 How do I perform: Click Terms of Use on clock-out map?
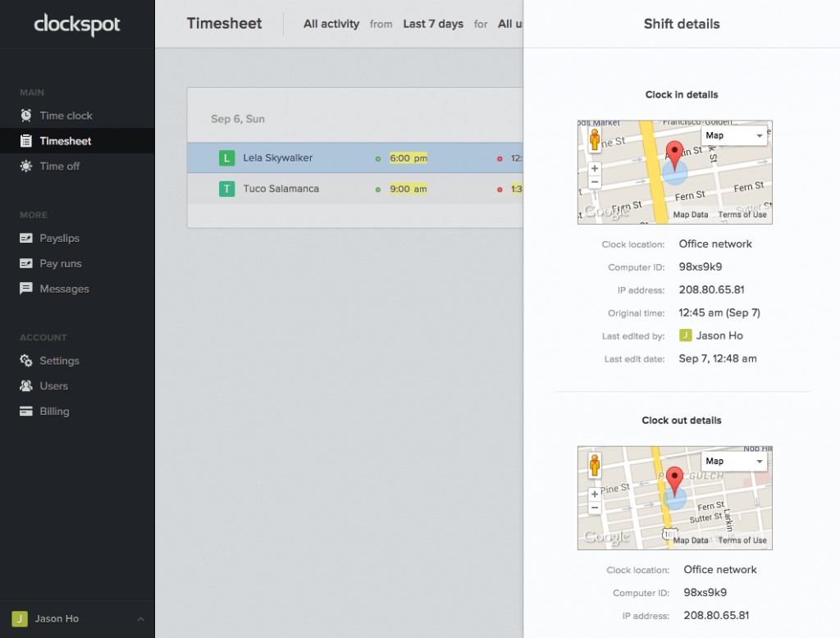pyautogui.click(x=742, y=540)
